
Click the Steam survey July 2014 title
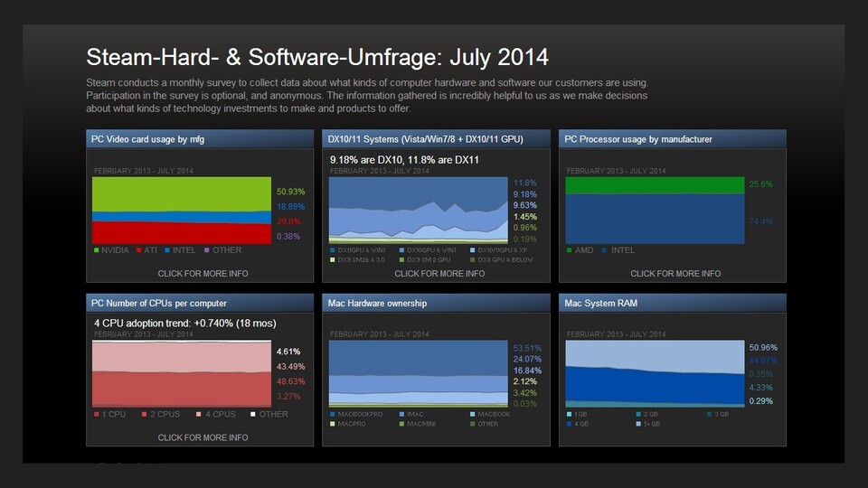point(316,57)
